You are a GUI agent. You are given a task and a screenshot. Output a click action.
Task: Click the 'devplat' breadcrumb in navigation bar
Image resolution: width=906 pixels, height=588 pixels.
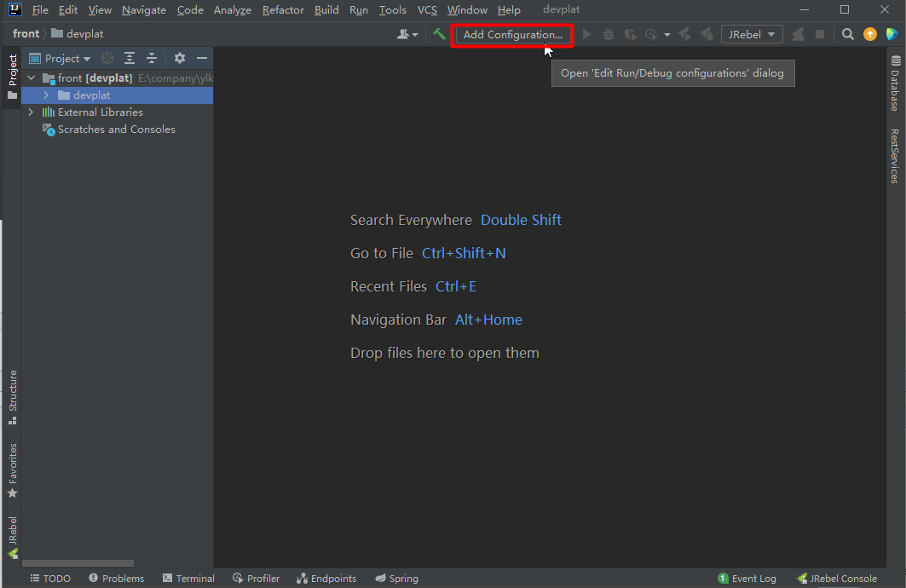(78, 33)
